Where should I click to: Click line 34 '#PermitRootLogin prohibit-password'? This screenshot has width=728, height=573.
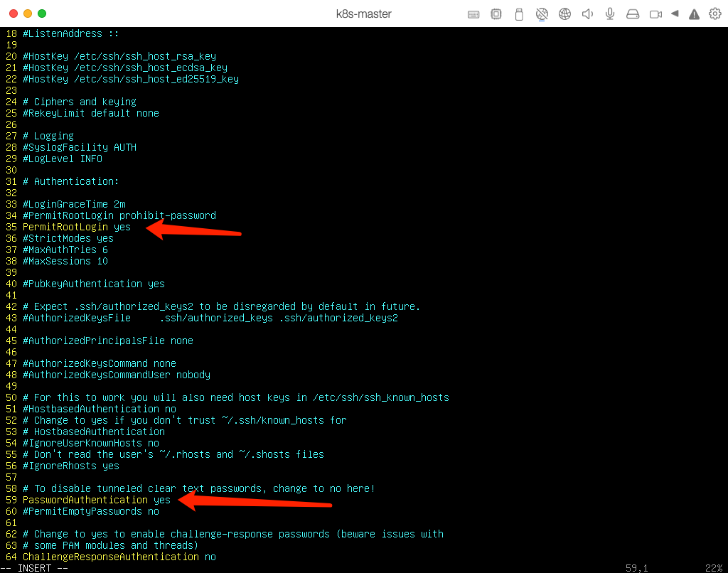[x=119, y=215]
